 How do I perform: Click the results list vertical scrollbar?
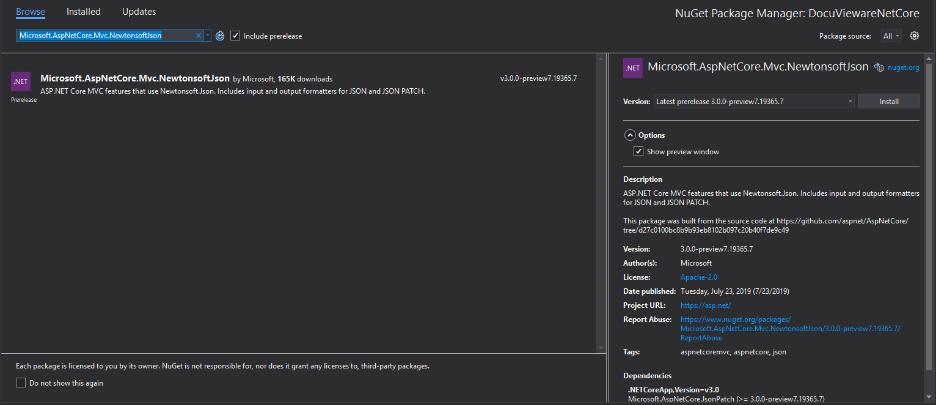[x=601, y=203]
